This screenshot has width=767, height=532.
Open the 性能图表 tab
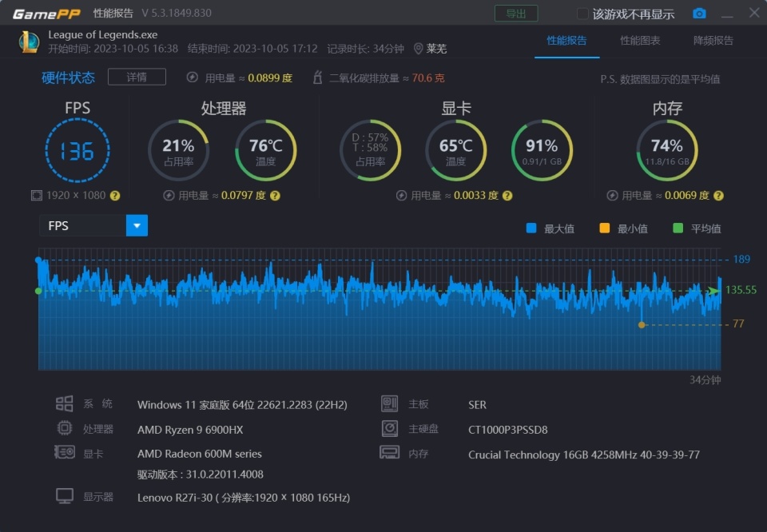tap(640, 41)
